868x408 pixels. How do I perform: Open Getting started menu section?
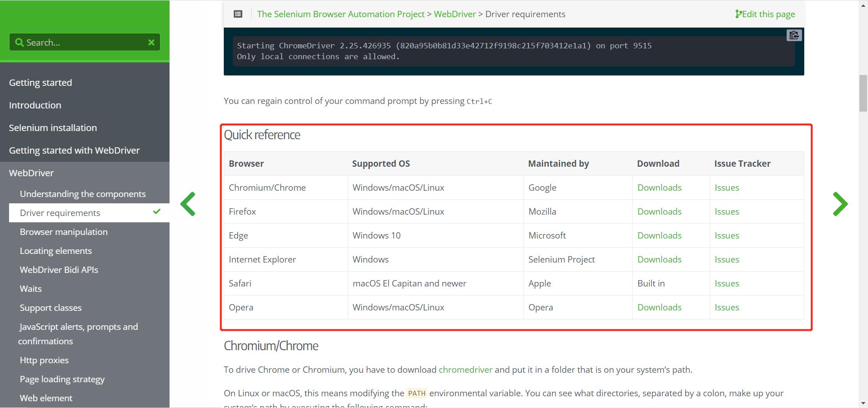[x=40, y=83]
